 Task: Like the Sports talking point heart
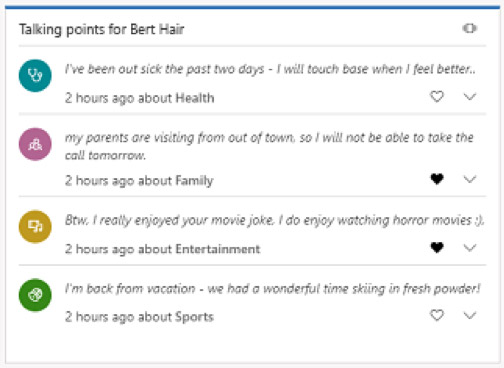pyautogui.click(x=437, y=315)
